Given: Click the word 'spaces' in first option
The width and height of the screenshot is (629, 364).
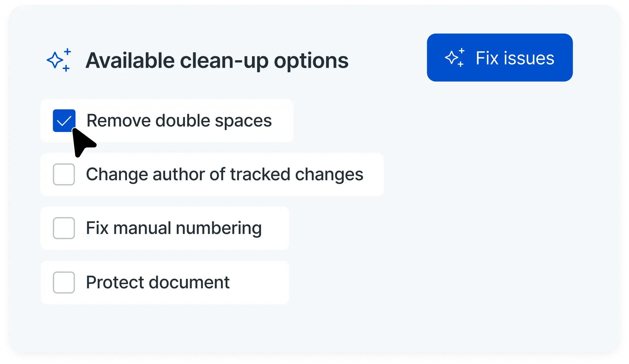Looking at the screenshot, I should 243,121.
